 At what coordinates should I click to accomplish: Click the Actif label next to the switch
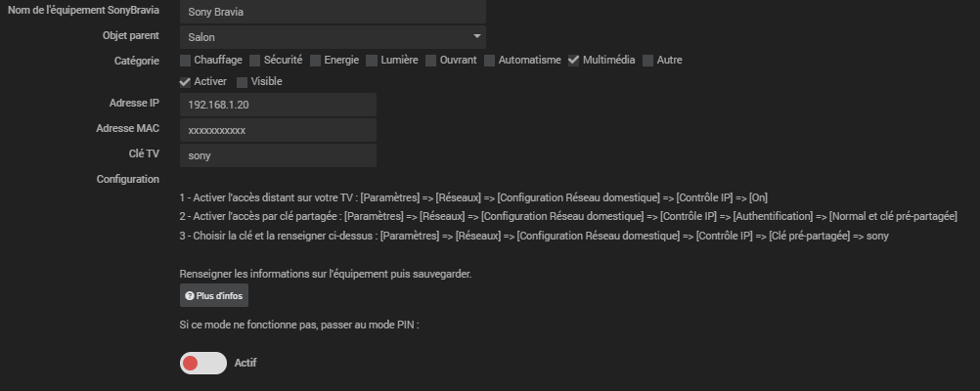(x=245, y=364)
